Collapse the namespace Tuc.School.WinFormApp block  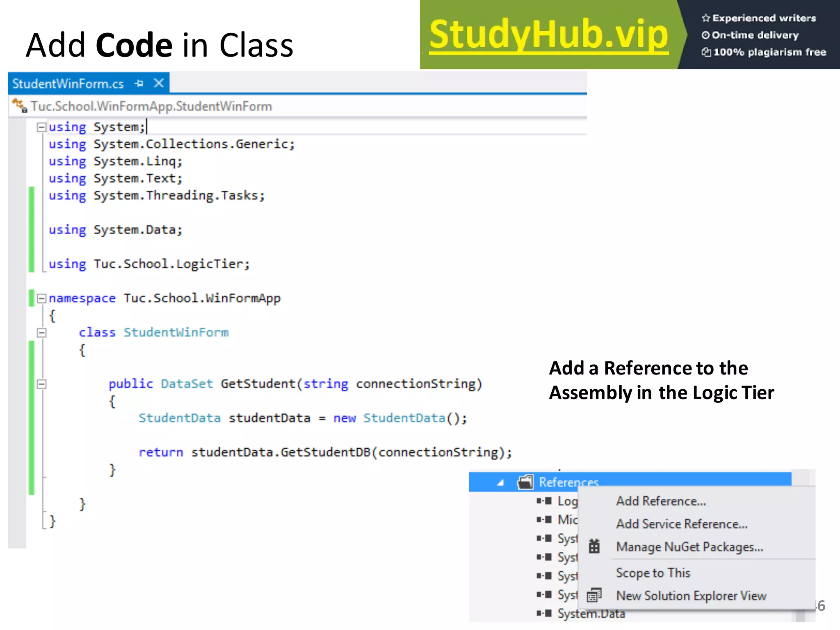click(41, 299)
